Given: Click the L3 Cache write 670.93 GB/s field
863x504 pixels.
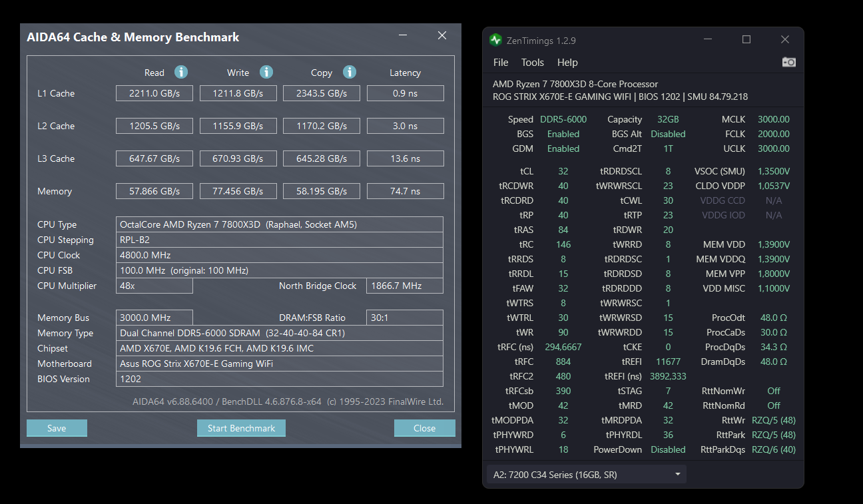Looking at the screenshot, I should 238,158.
